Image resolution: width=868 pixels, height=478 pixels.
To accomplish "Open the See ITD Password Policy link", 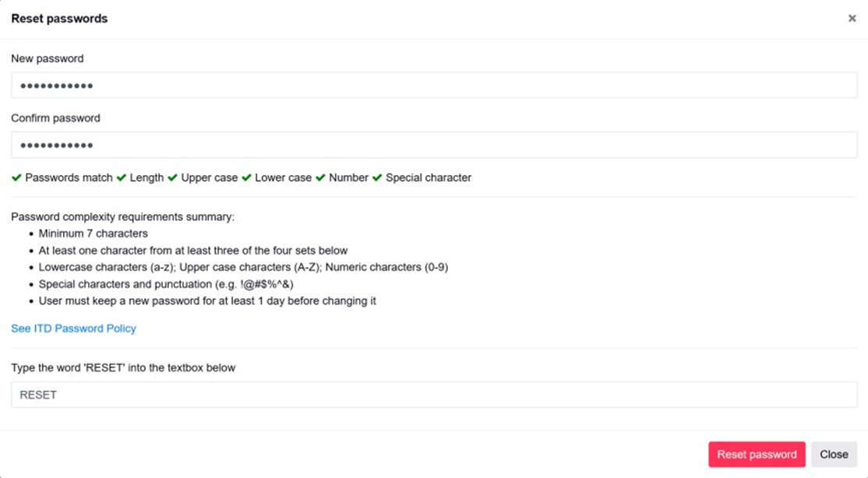I will click(73, 329).
